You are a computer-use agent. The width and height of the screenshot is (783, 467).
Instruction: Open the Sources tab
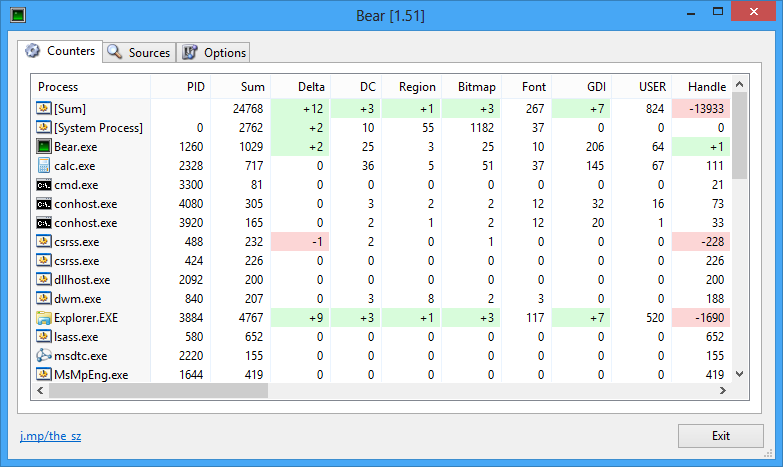[139, 52]
